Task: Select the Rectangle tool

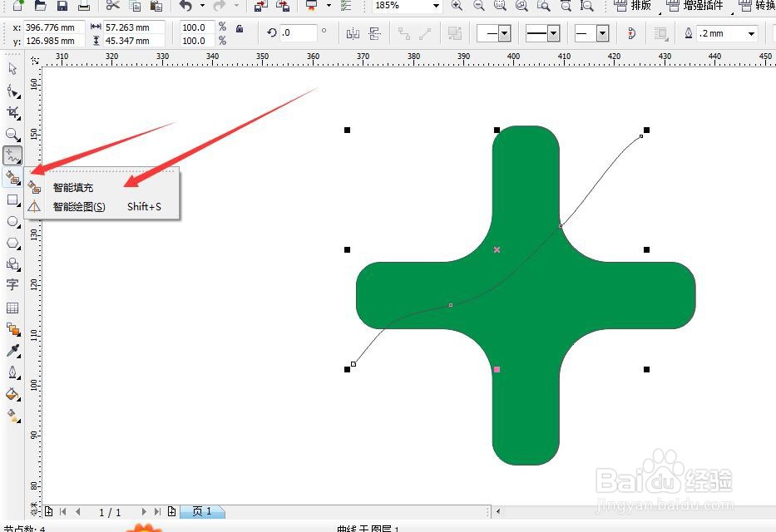Action: click(12, 200)
